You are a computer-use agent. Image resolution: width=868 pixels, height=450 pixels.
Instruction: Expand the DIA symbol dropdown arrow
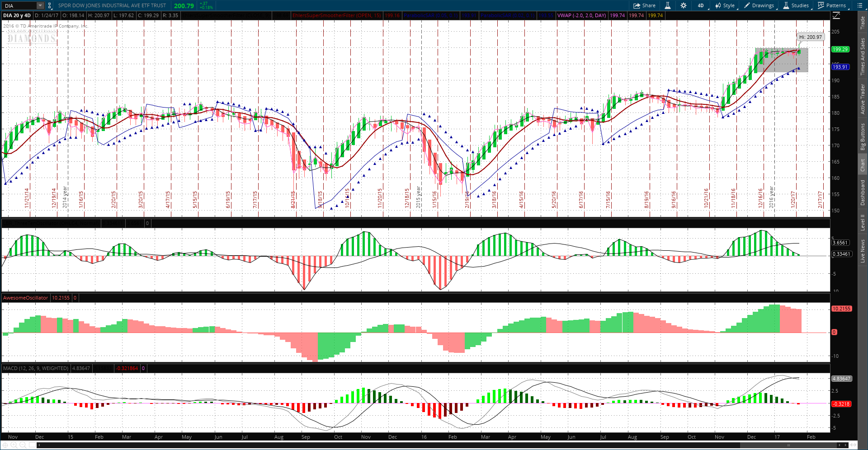[40, 5]
